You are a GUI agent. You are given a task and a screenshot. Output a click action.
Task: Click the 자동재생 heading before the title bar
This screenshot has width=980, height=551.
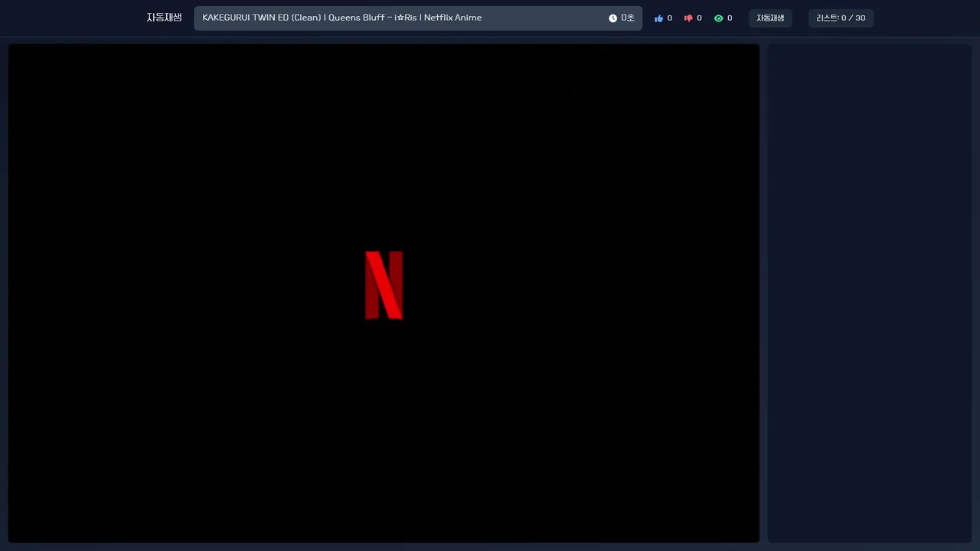tap(164, 18)
